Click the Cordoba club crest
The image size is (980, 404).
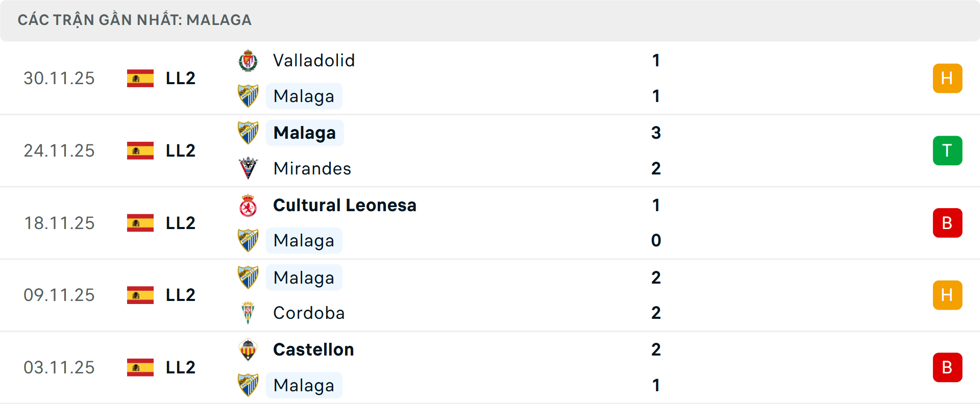pos(248,313)
